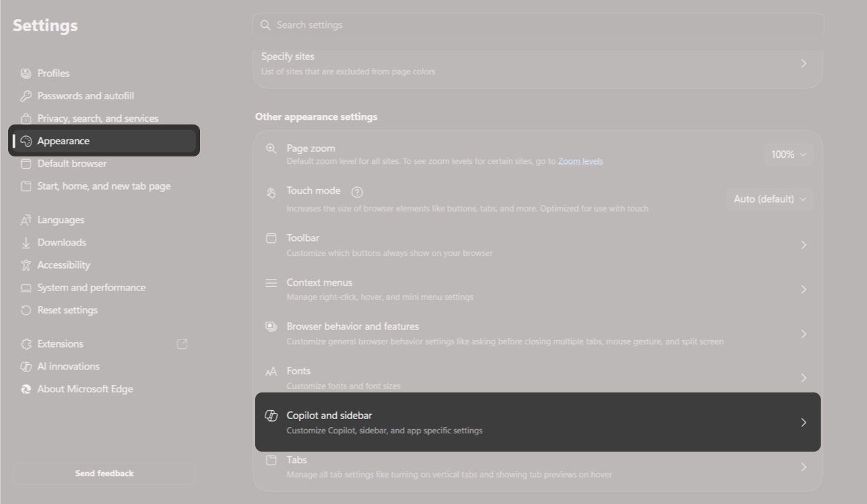Open the Page zoom 100% dropdown
The width and height of the screenshot is (867, 504).
787,154
